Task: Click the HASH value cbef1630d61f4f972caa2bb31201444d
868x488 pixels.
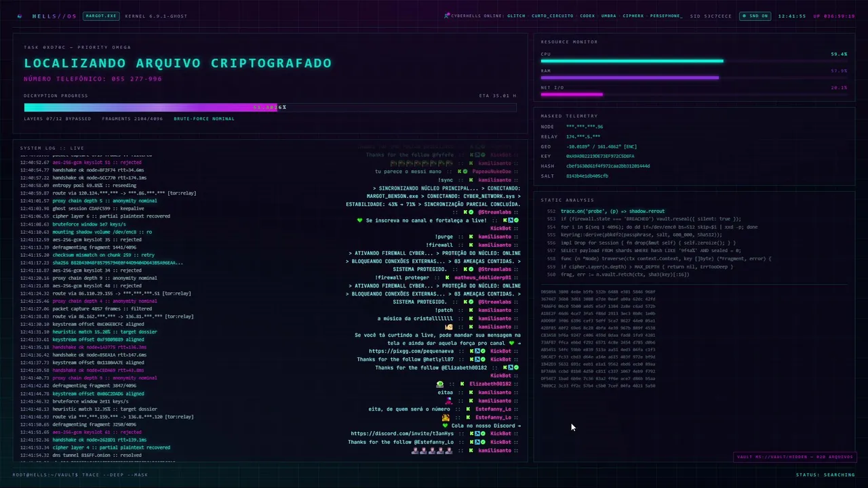Action: 608,166
